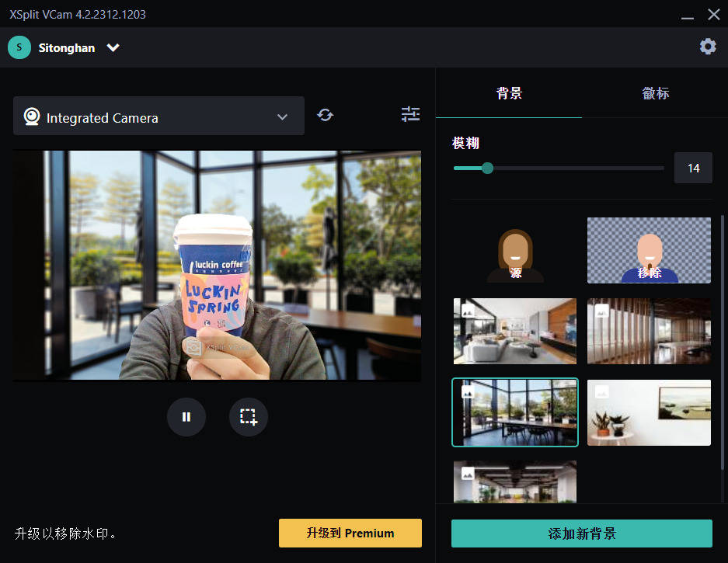Choose the glass-walled dining room background
Viewport: 728px width, 563px height.
coord(515,412)
